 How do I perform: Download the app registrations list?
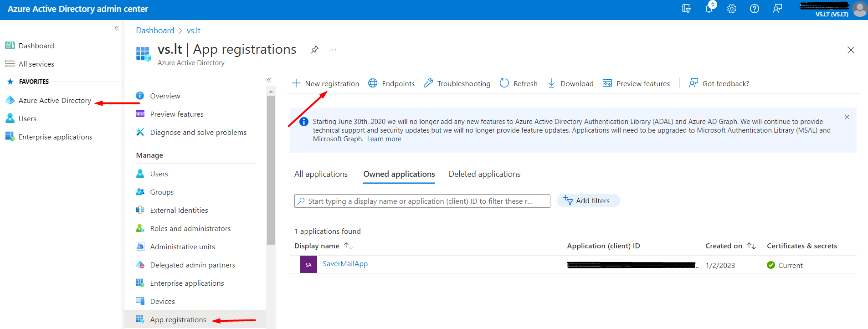pyautogui.click(x=570, y=83)
